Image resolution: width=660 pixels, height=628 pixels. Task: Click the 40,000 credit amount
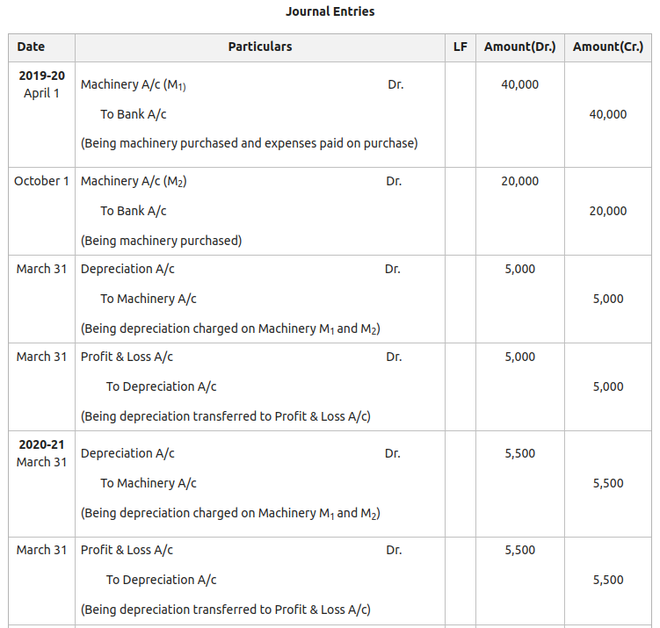[608, 115]
